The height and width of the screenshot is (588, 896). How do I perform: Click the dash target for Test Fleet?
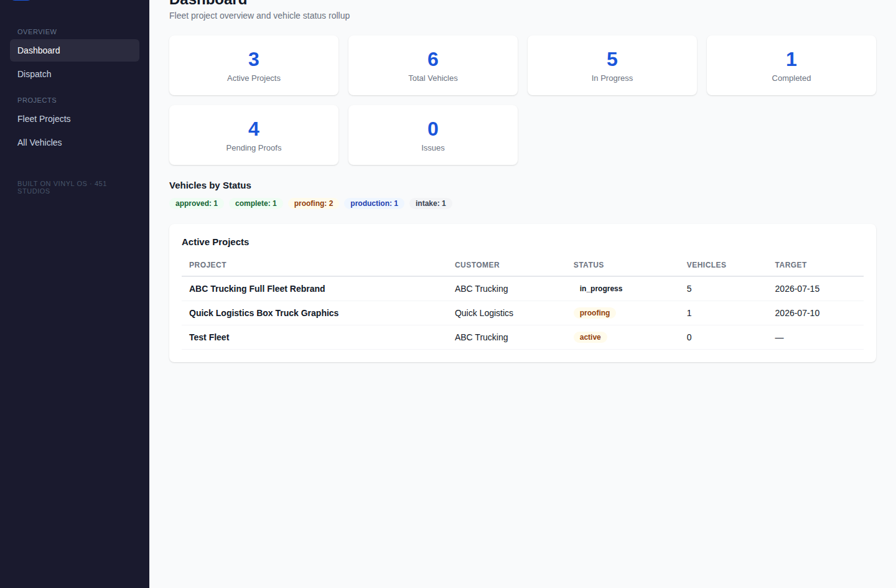(779, 337)
